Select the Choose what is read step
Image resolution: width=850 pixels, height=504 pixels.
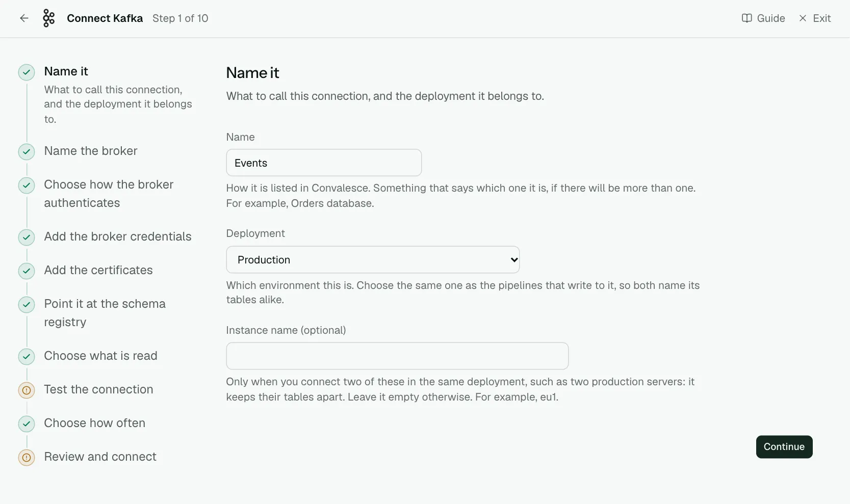point(100,356)
